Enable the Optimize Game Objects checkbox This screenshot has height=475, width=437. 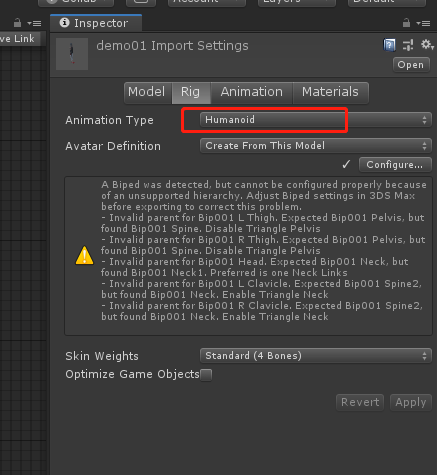pyautogui.click(x=206, y=375)
